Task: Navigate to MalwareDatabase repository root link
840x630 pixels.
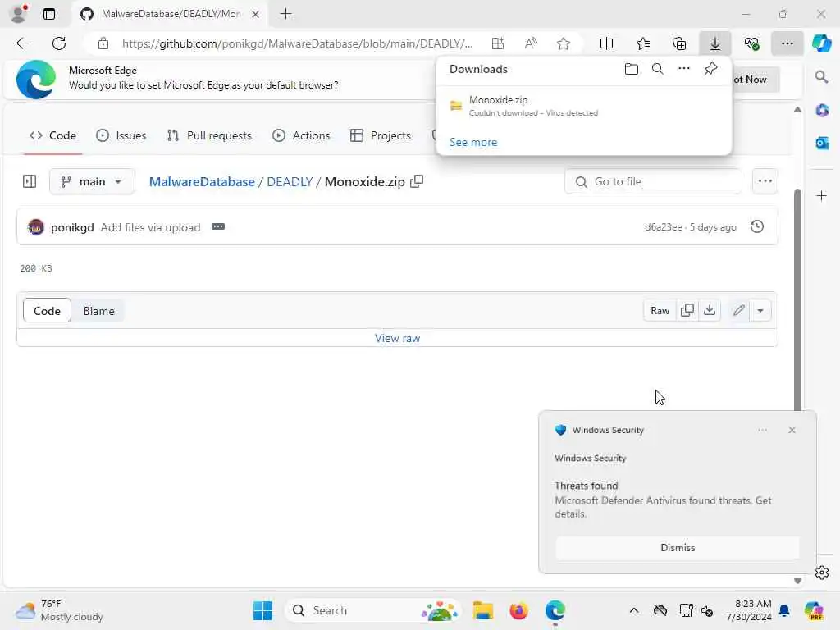Action: [x=202, y=181]
